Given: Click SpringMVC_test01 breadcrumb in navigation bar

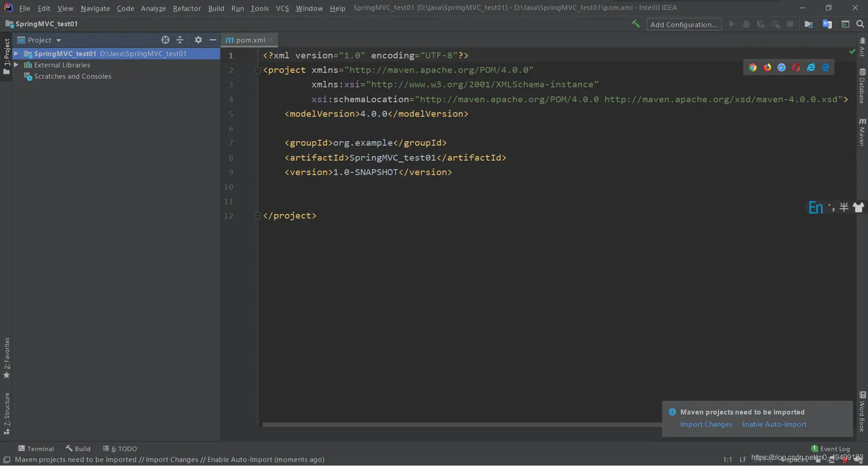Looking at the screenshot, I should click(x=42, y=24).
